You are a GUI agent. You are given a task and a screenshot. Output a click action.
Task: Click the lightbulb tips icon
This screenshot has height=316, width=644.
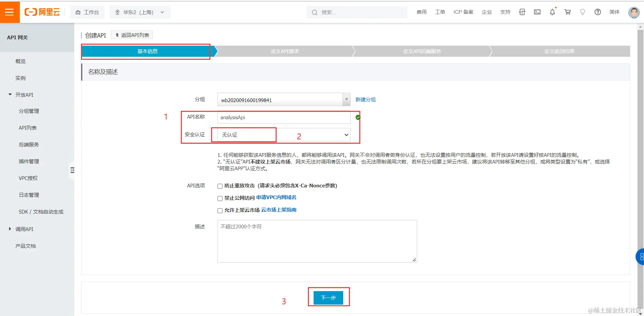click(x=582, y=12)
